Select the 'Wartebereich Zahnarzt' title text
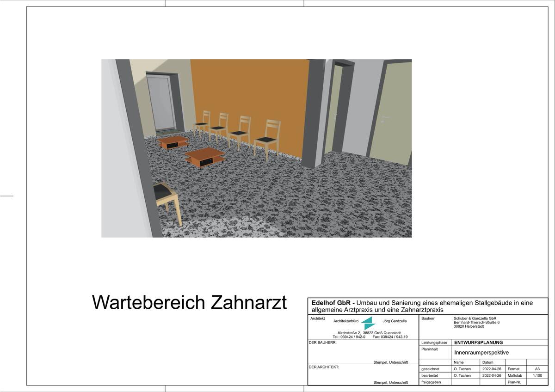555x392 pixels. click(x=189, y=303)
